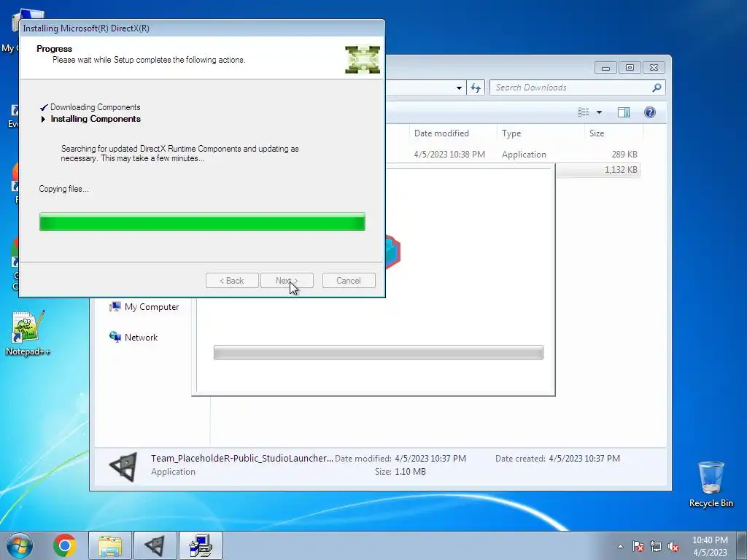Viewport: 747px width, 560px height.
Task: Open the view options dropdown arrow
Action: pyautogui.click(x=600, y=112)
